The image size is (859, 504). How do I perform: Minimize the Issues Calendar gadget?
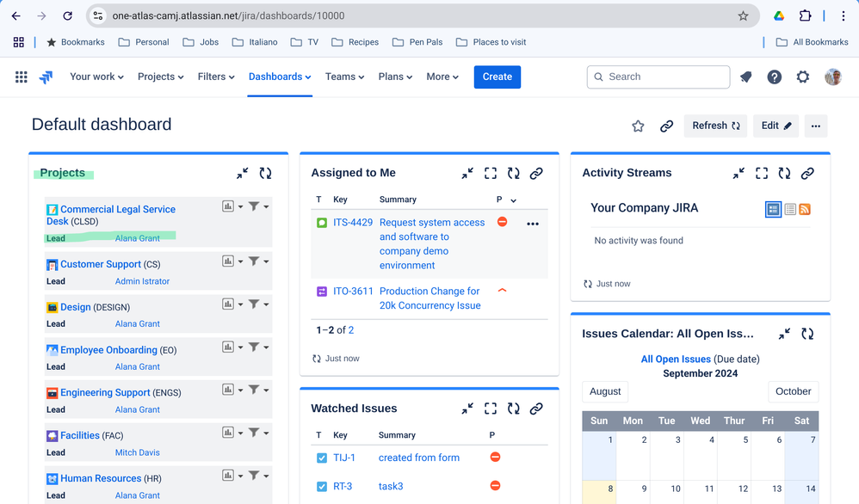(x=784, y=334)
